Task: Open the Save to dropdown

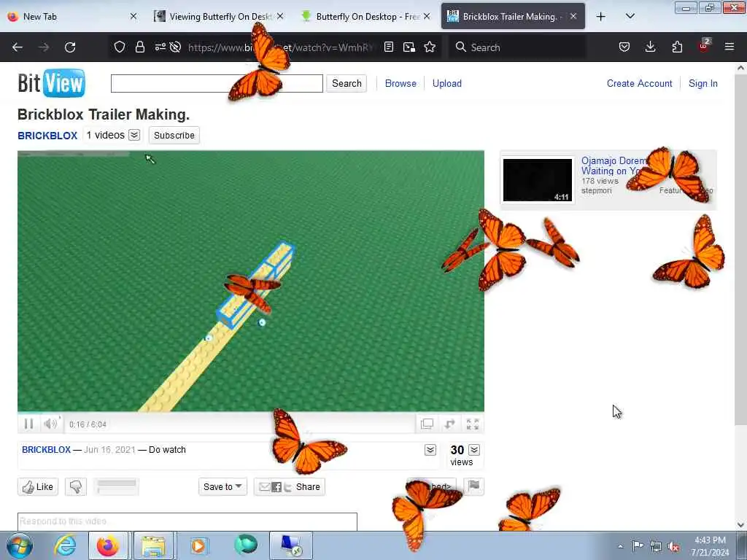Action: coord(222,486)
